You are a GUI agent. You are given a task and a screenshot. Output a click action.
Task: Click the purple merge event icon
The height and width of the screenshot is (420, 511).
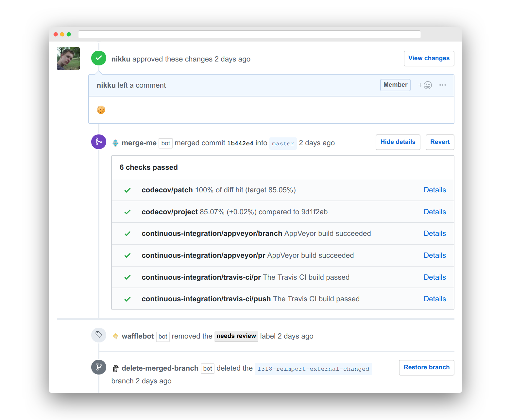(x=99, y=142)
